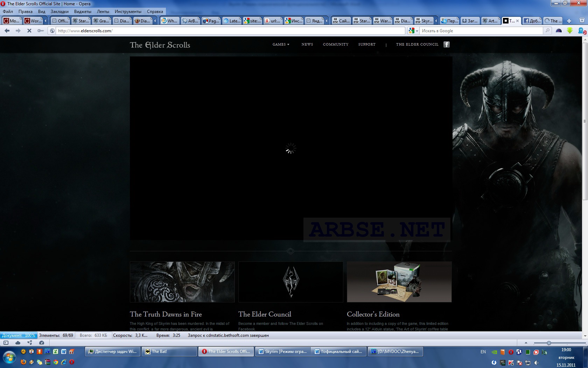588x368 pixels.
Task: Collapse tab group after Dia... Diablo tab
Action: [155, 21]
